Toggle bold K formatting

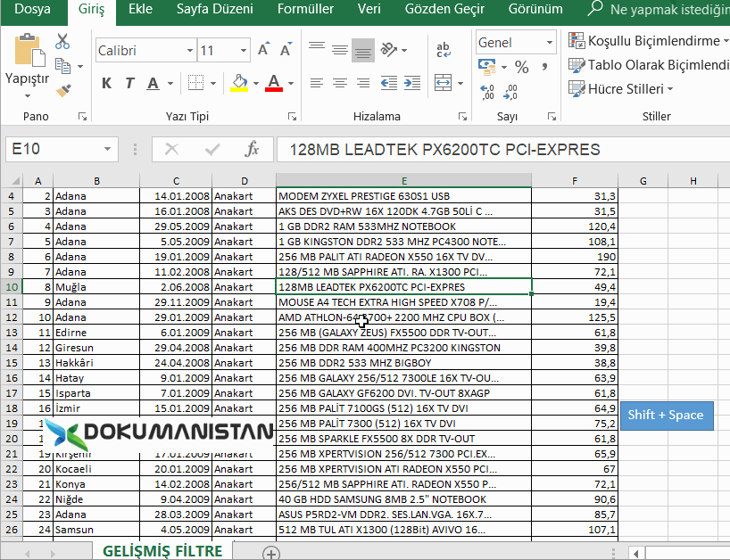click(x=106, y=83)
